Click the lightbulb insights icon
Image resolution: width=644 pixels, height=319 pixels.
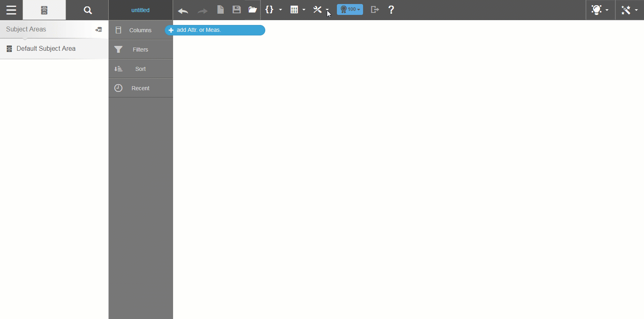(x=597, y=10)
